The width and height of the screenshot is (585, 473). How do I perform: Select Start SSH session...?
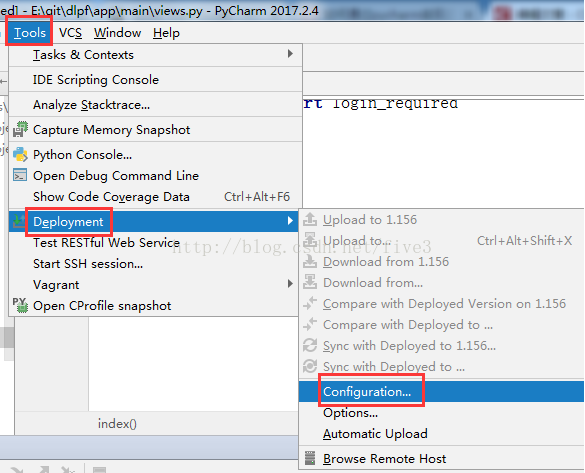[x=153, y=264]
